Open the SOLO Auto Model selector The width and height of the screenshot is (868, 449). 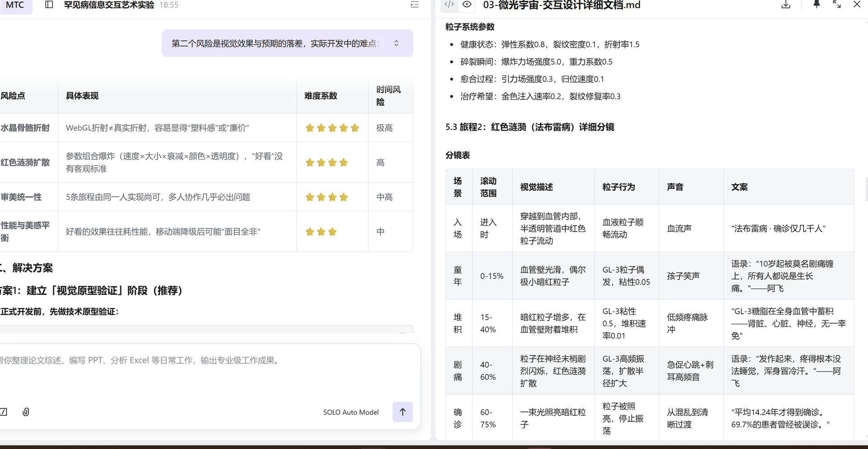click(351, 412)
